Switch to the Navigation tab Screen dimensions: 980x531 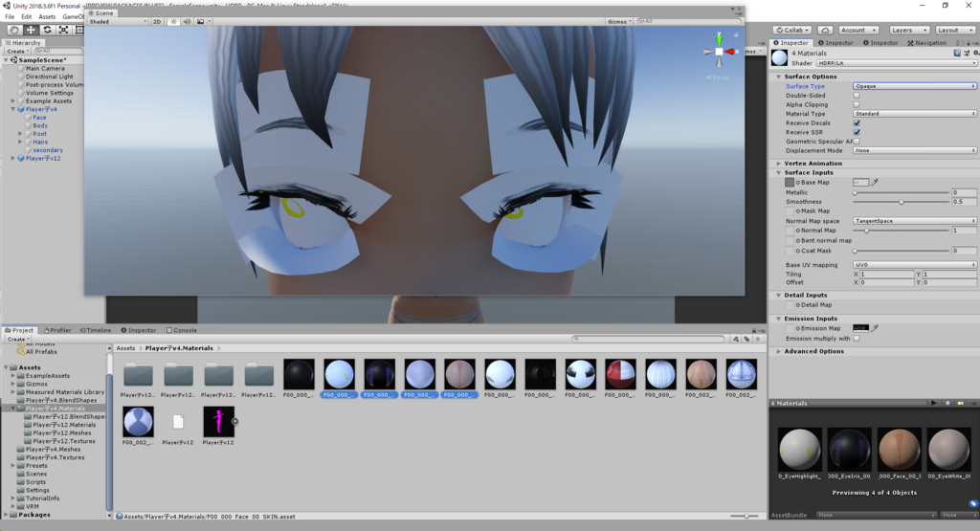[x=926, y=43]
